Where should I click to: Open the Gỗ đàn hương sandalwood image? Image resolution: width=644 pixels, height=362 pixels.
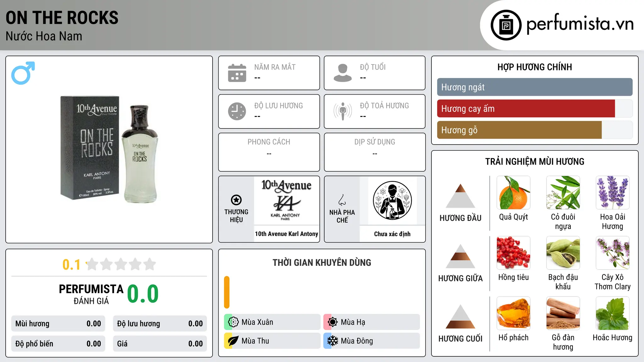coord(563,313)
